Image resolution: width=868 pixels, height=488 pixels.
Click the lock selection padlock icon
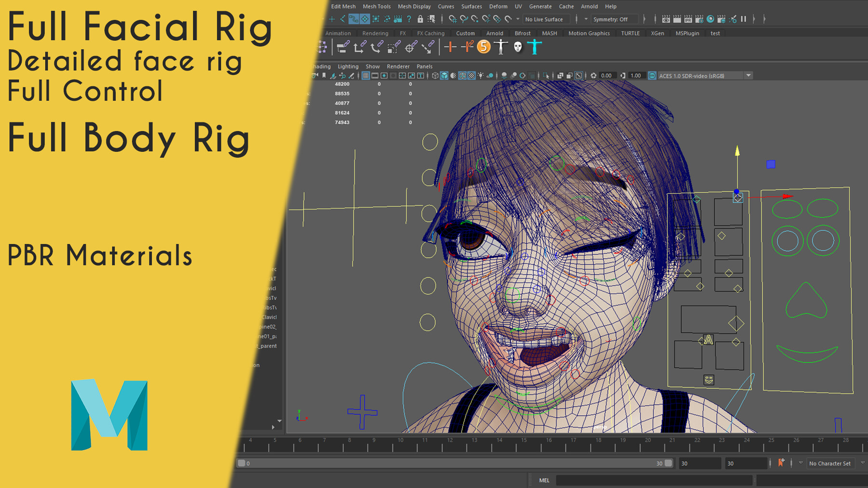click(x=420, y=19)
